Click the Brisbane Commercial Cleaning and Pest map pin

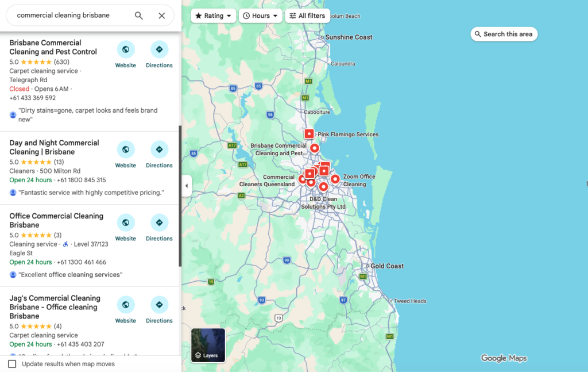click(315, 148)
